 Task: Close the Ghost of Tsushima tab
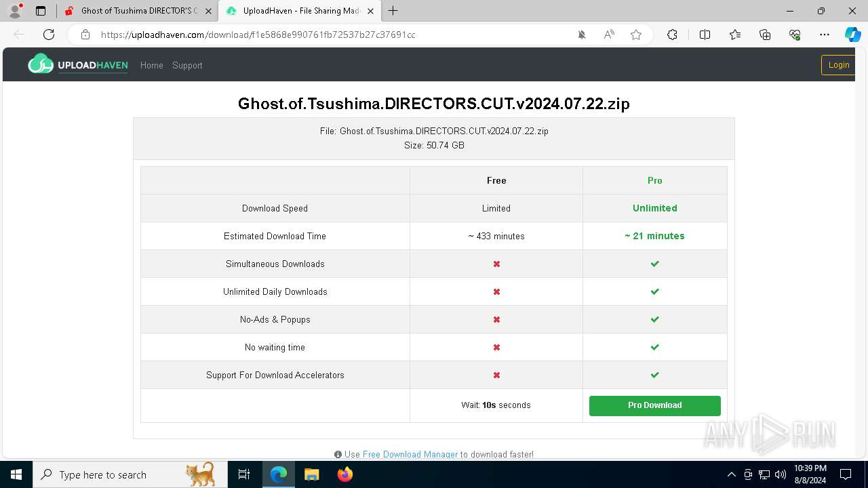[208, 11]
